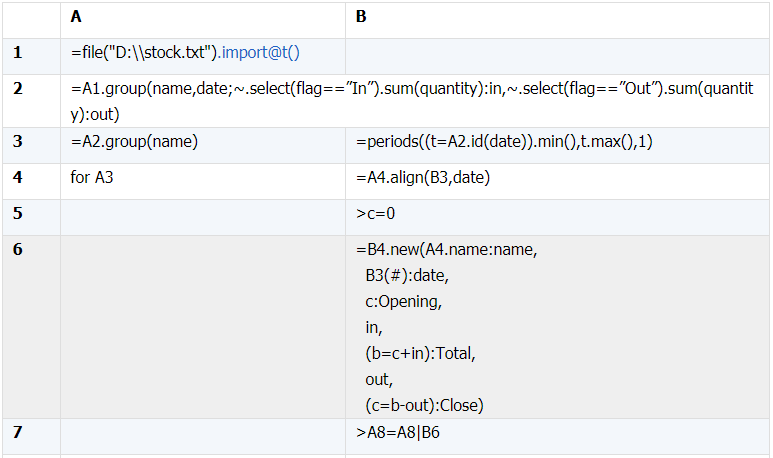Click cell with A1.group formula
This screenshot has width=773, height=458.
pyautogui.click(x=415, y=101)
